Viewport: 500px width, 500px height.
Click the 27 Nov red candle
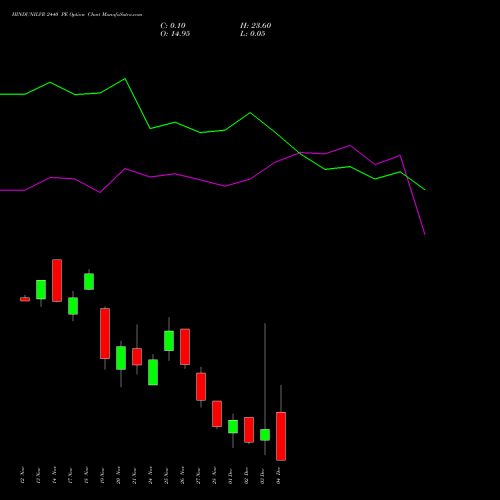pos(201,387)
